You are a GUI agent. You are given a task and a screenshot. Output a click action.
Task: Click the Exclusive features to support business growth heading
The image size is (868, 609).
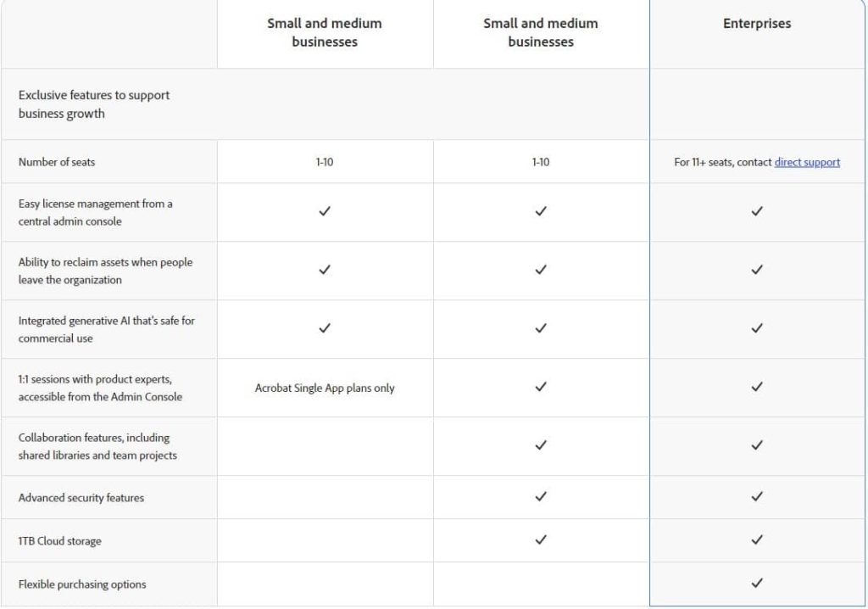(93, 104)
